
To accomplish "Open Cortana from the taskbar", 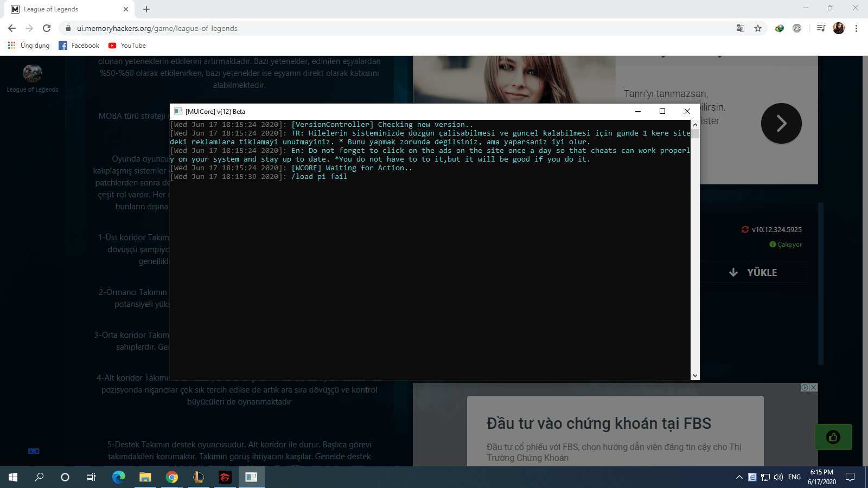I will (x=65, y=477).
